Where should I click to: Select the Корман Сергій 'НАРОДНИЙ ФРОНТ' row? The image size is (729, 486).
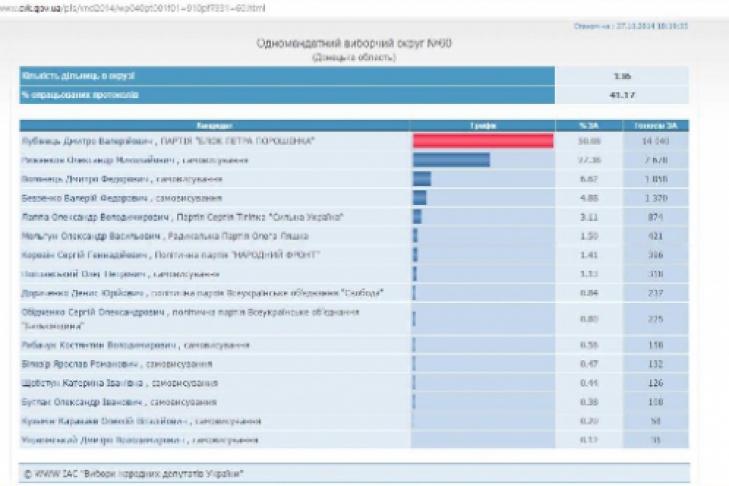click(x=170, y=254)
